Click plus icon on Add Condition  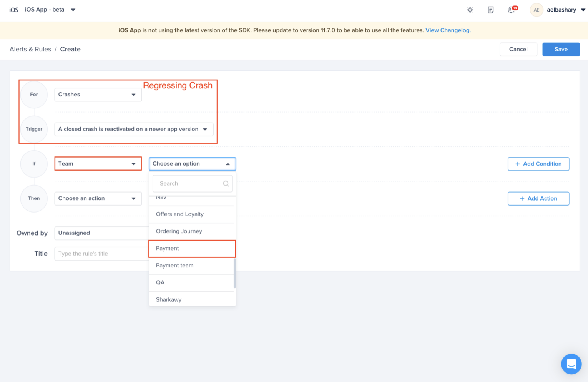[517, 164]
